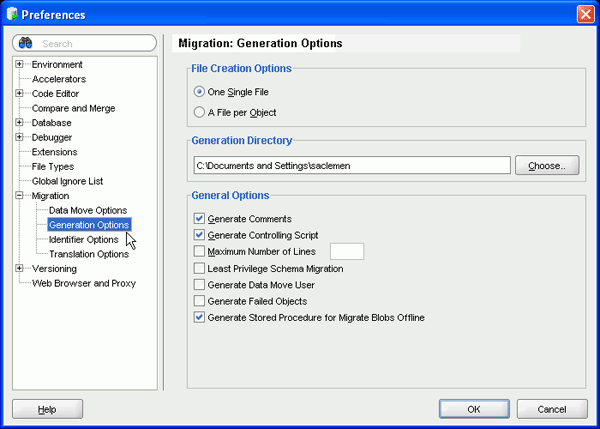
Task: Toggle Generate Controlling Script checkbox
Action: coord(200,235)
